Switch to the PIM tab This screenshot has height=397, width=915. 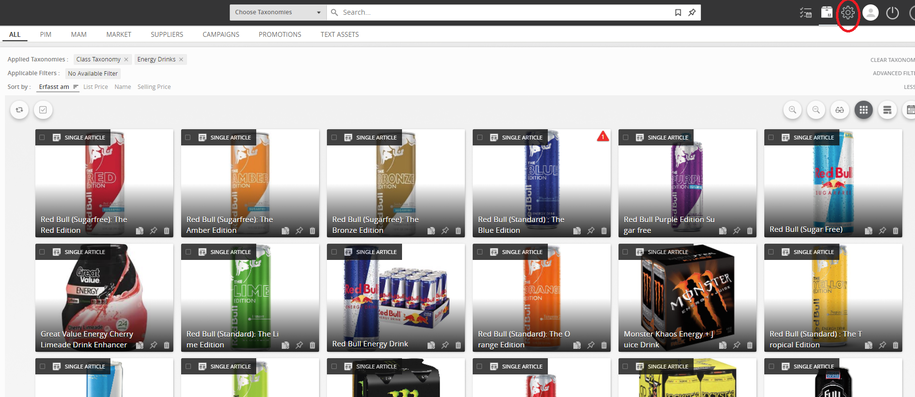click(46, 34)
